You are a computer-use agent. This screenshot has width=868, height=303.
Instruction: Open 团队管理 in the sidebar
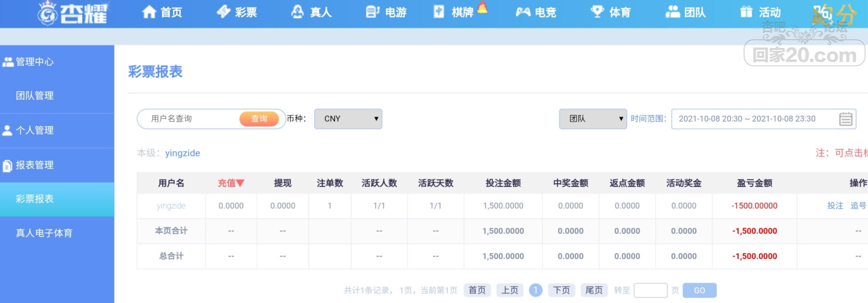(35, 96)
